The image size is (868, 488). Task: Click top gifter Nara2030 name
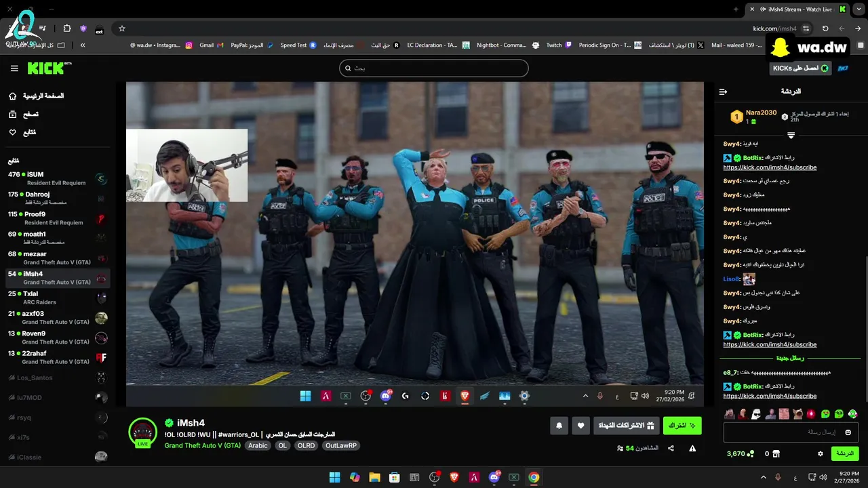(761, 113)
